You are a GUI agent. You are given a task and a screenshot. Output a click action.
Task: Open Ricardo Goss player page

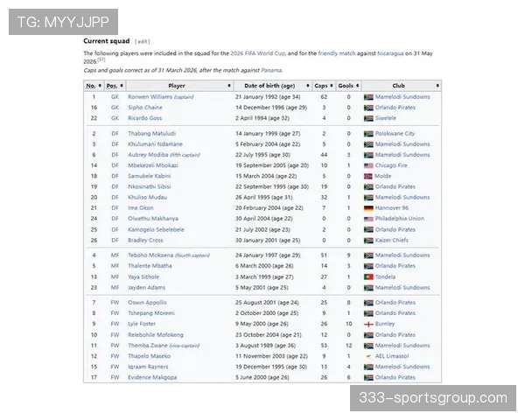click(144, 118)
